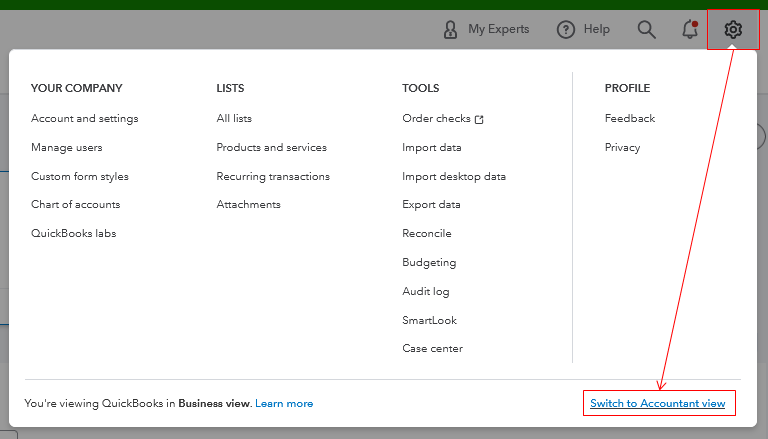Select Budgeting under Tools

pos(429,263)
